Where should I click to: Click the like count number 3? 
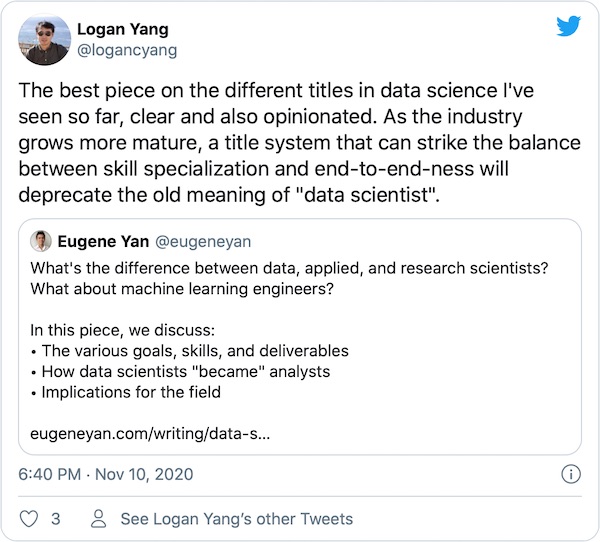(x=56, y=519)
